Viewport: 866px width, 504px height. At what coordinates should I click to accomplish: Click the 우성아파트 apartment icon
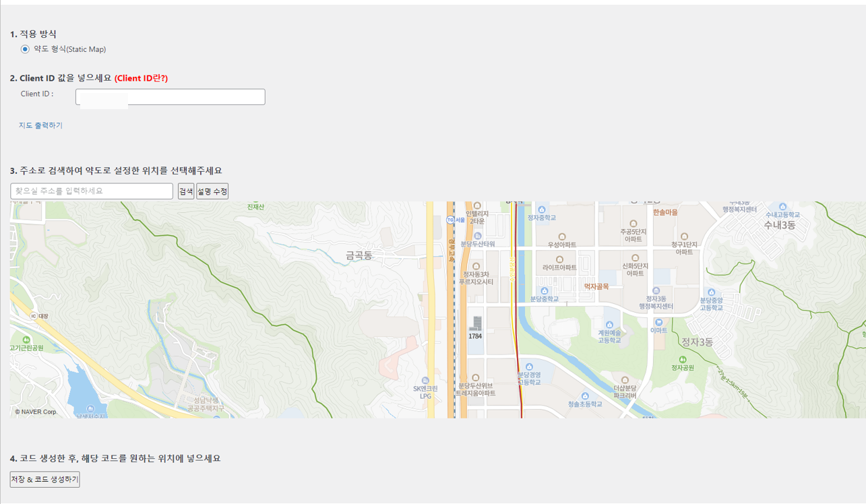(x=562, y=237)
